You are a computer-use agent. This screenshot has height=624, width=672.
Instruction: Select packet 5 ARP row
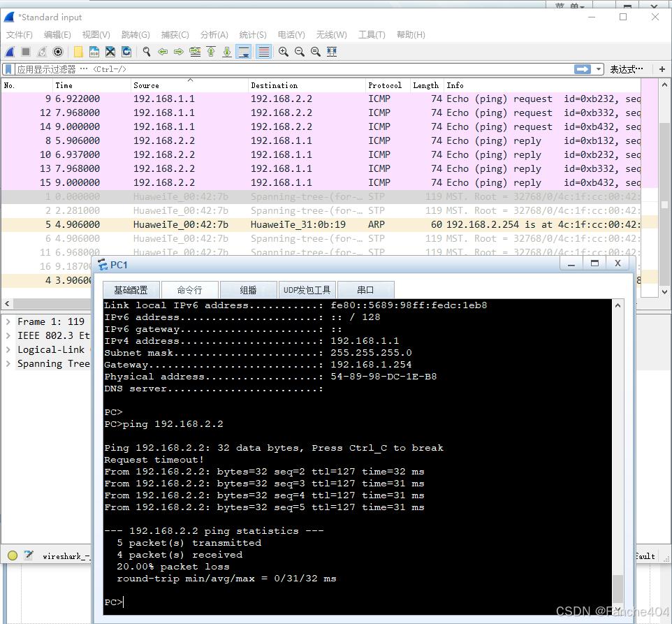coord(321,224)
